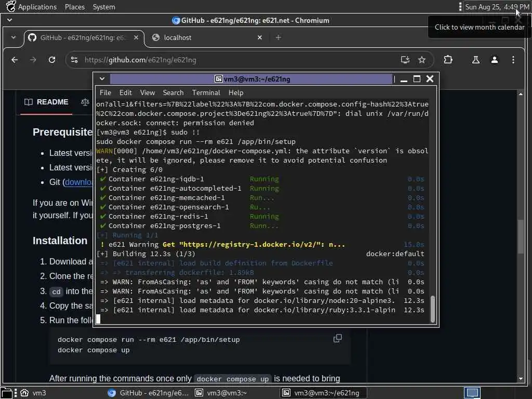Click the license scale icon tab
Viewport: 532px width, 399px height.
click(x=85, y=102)
